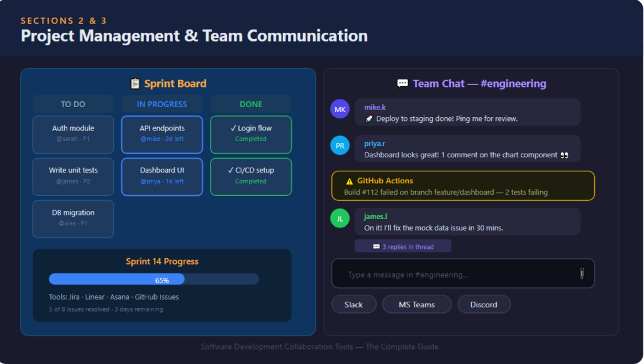Click the SECTIONS 2 & 3 label
This screenshot has height=364, width=644.
(64, 21)
